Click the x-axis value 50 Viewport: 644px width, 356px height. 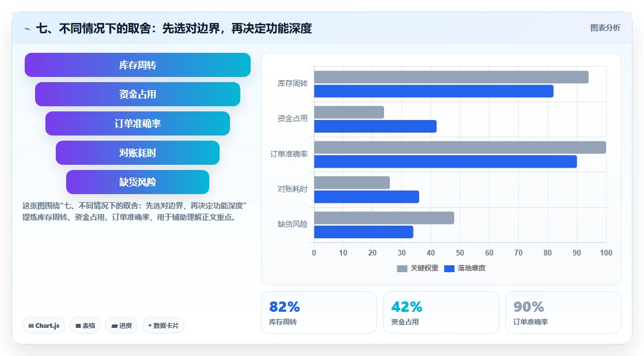(x=460, y=253)
